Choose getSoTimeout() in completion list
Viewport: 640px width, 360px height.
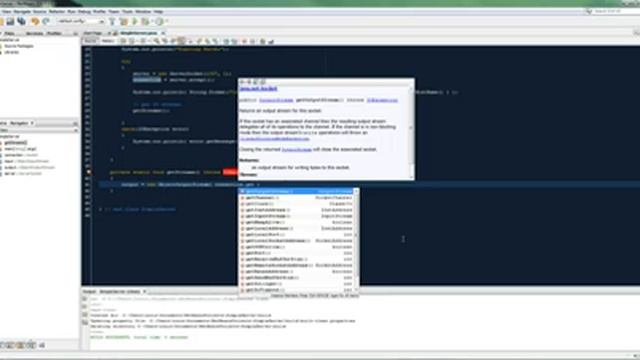tap(296, 290)
